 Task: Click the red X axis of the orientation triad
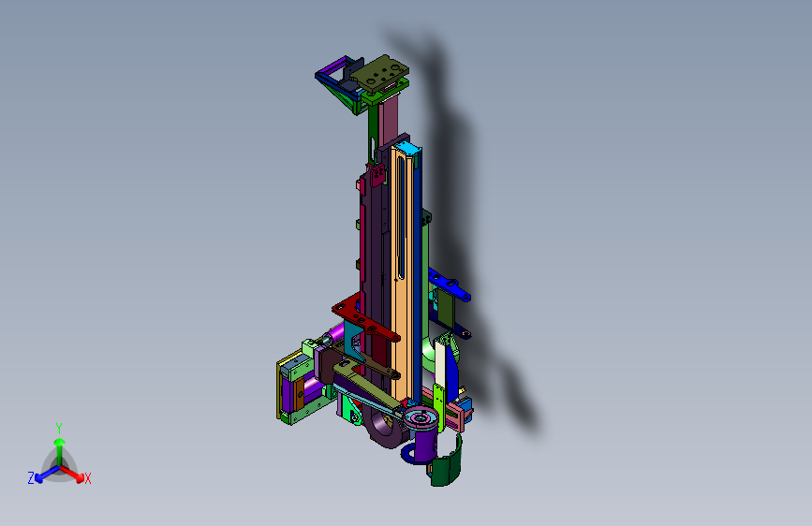click(x=72, y=474)
